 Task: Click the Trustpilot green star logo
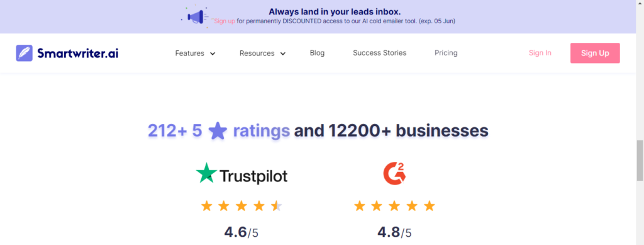click(206, 173)
